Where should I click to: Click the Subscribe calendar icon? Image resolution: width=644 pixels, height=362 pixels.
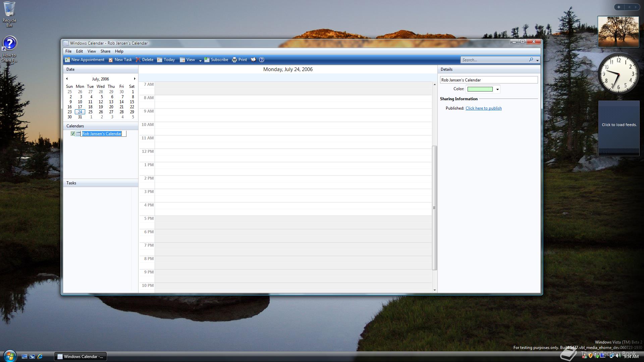pos(207,60)
